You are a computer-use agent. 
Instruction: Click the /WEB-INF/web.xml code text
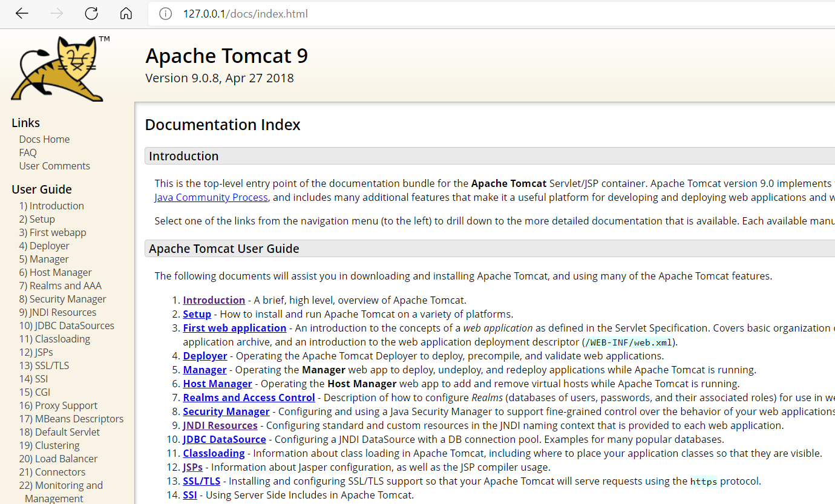point(627,342)
